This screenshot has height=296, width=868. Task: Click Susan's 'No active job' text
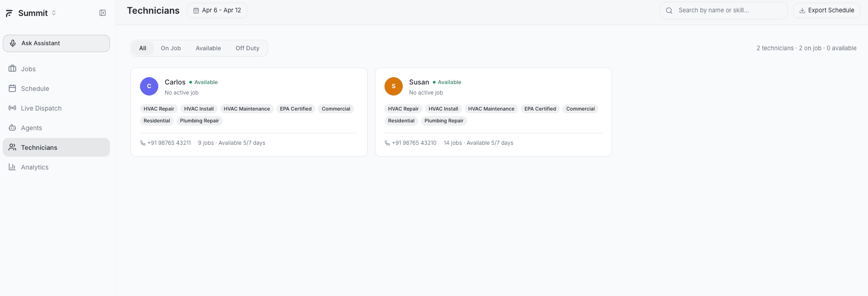426,93
